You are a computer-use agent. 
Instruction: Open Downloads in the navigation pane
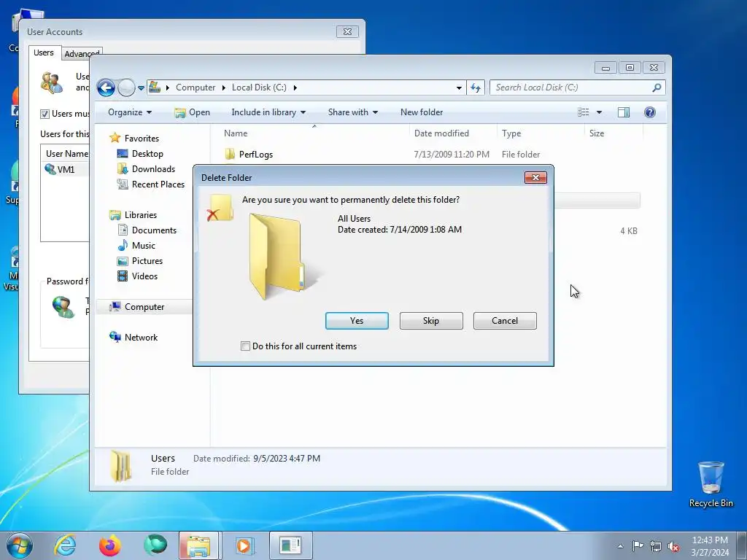click(153, 169)
